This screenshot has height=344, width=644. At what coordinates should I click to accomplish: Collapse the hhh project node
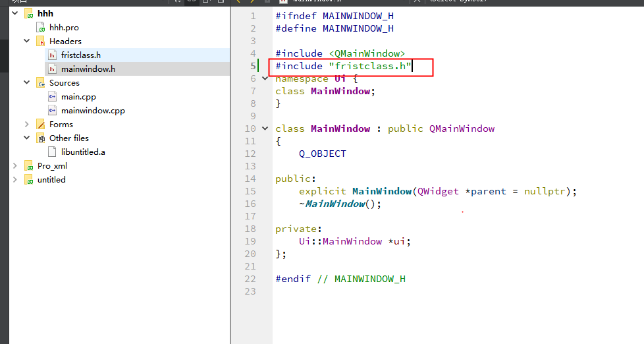click(15, 13)
